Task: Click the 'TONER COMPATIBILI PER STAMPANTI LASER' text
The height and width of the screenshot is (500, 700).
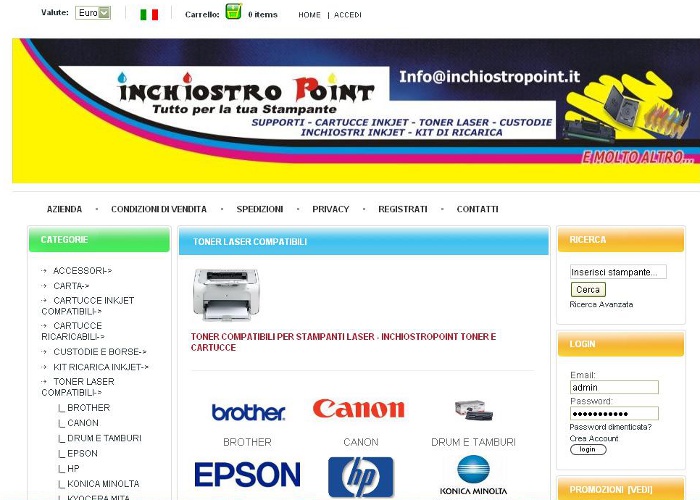Action: [283, 337]
